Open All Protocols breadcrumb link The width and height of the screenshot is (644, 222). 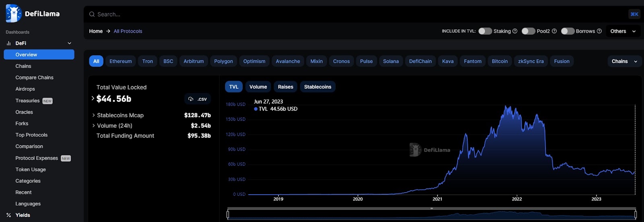coord(128,31)
